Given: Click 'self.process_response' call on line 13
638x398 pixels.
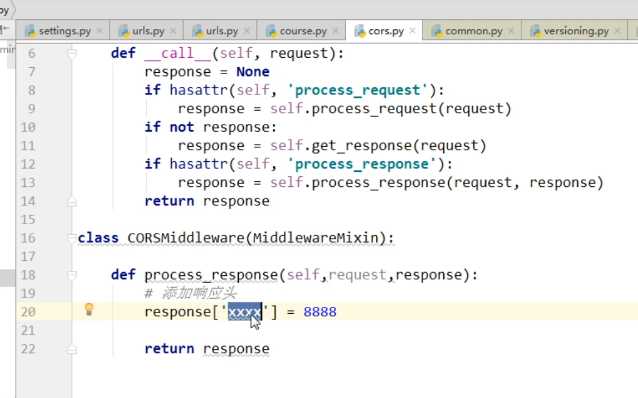Looking at the screenshot, I should click(358, 183).
